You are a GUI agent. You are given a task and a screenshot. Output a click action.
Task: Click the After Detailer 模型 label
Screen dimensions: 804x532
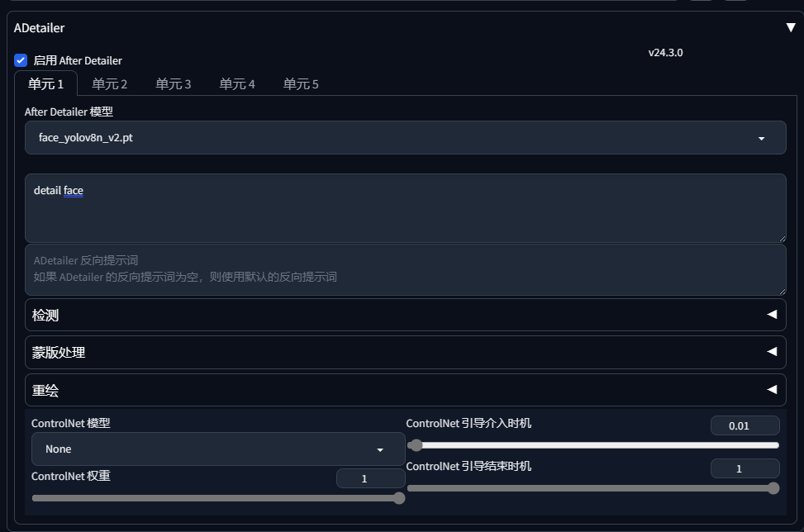point(69,112)
